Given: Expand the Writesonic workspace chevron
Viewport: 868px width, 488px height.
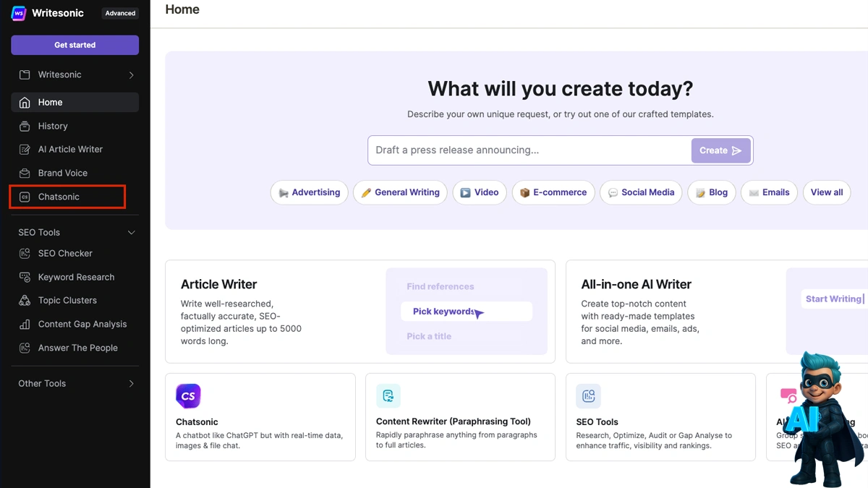Looking at the screenshot, I should click(x=131, y=75).
